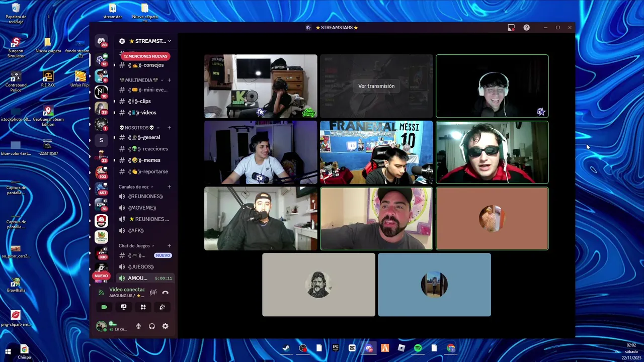Open the Discord help icon
The width and height of the screenshot is (644, 362).
(x=526, y=28)
